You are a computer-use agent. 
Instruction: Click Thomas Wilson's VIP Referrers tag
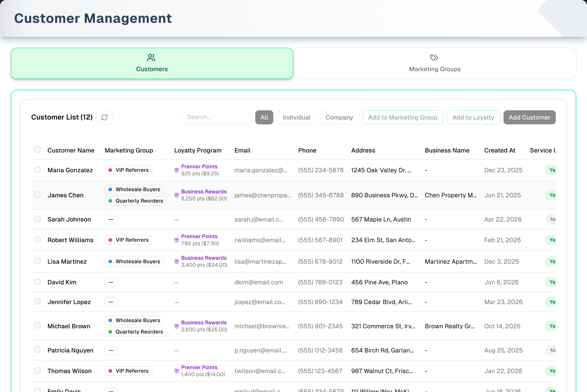click(129, 371)
